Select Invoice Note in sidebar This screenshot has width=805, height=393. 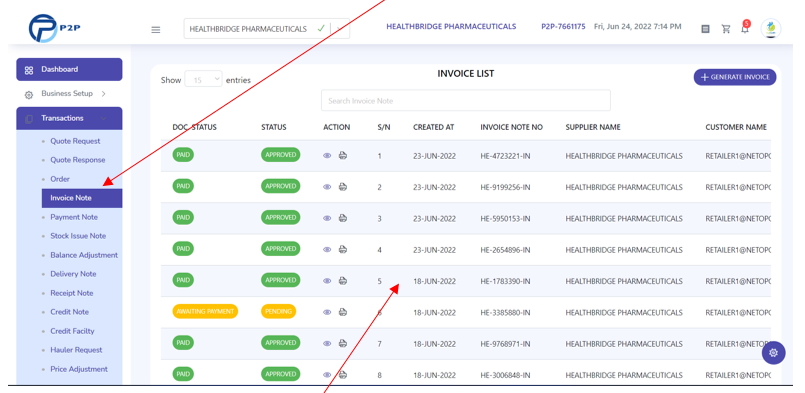click(x=82, y=198)
